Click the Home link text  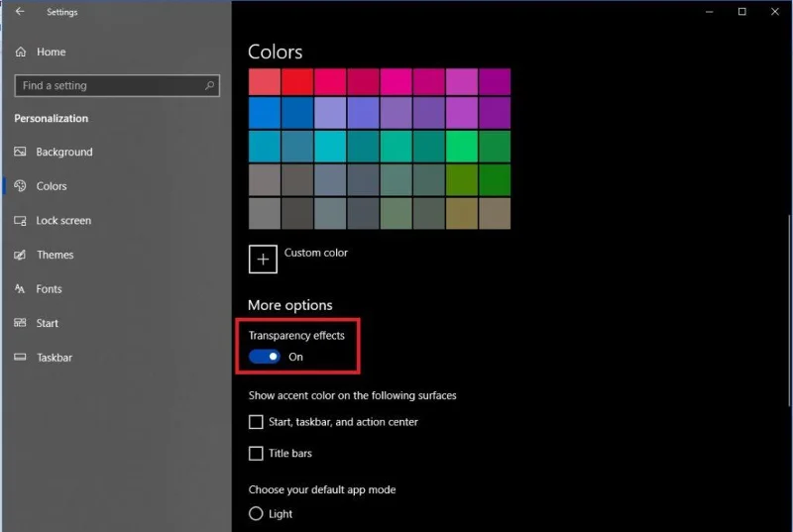click(52, 52)
